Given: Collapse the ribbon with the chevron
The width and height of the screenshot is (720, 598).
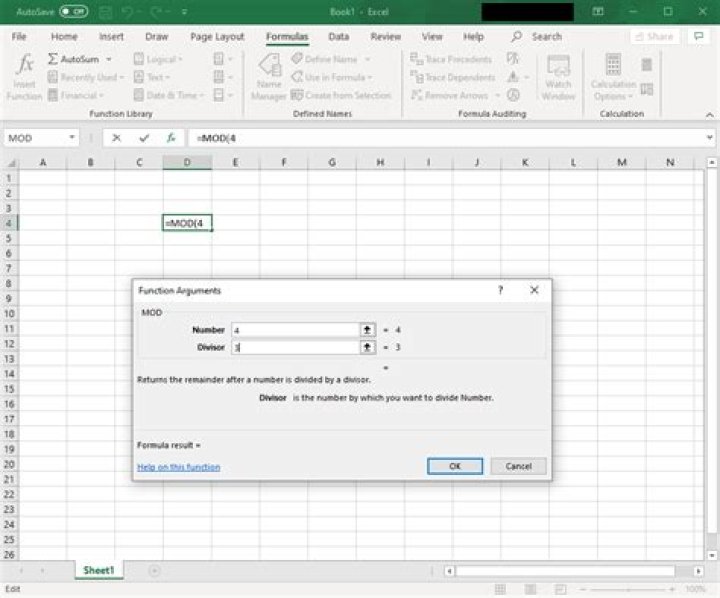Looking at the screenshot, I should 709,114.
